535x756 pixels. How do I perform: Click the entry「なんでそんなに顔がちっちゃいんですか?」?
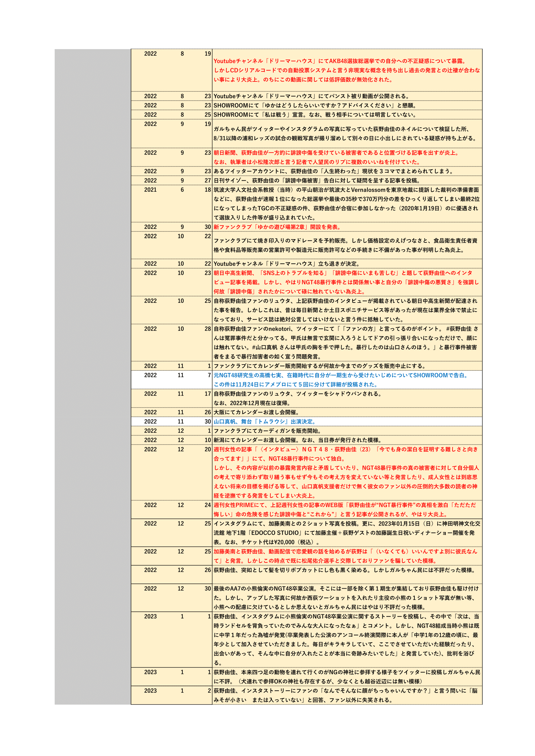pyautogui.click(x=347, y=695)
